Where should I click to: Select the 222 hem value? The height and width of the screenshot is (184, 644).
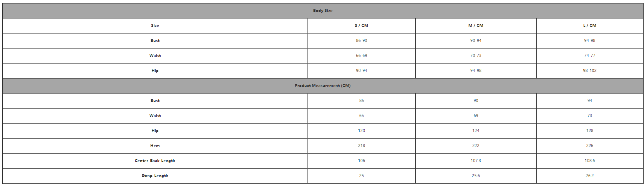click(x=476, y=146)
